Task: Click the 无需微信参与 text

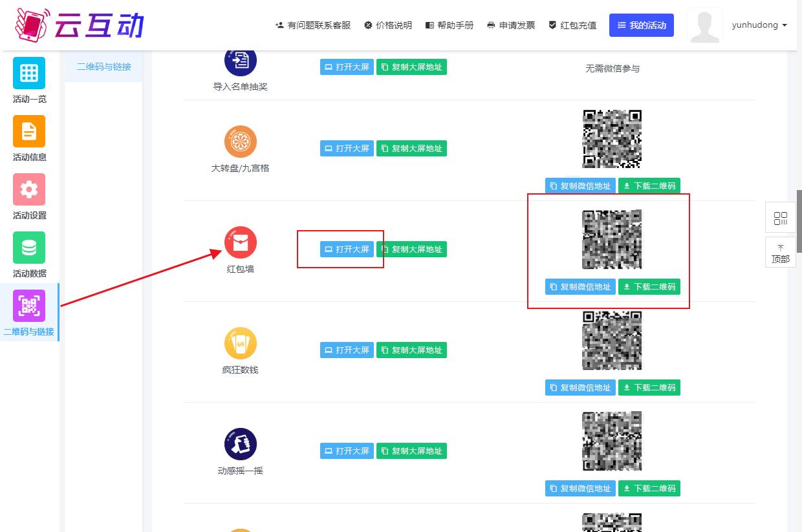Action: point(612,69)
